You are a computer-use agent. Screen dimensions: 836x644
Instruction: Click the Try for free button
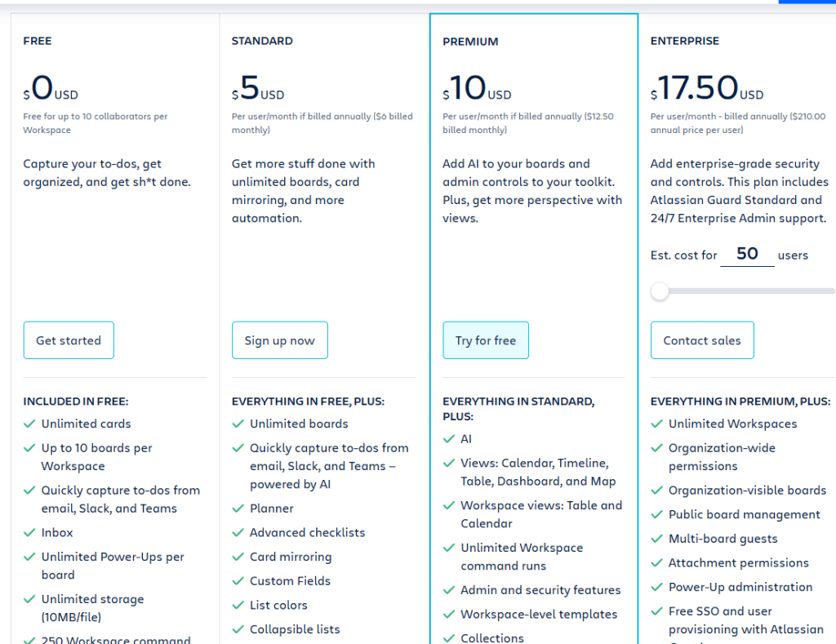pos(486,340)
